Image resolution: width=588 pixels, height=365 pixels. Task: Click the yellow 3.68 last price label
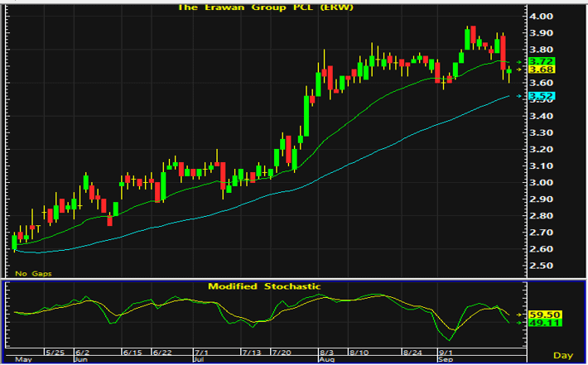541,70
